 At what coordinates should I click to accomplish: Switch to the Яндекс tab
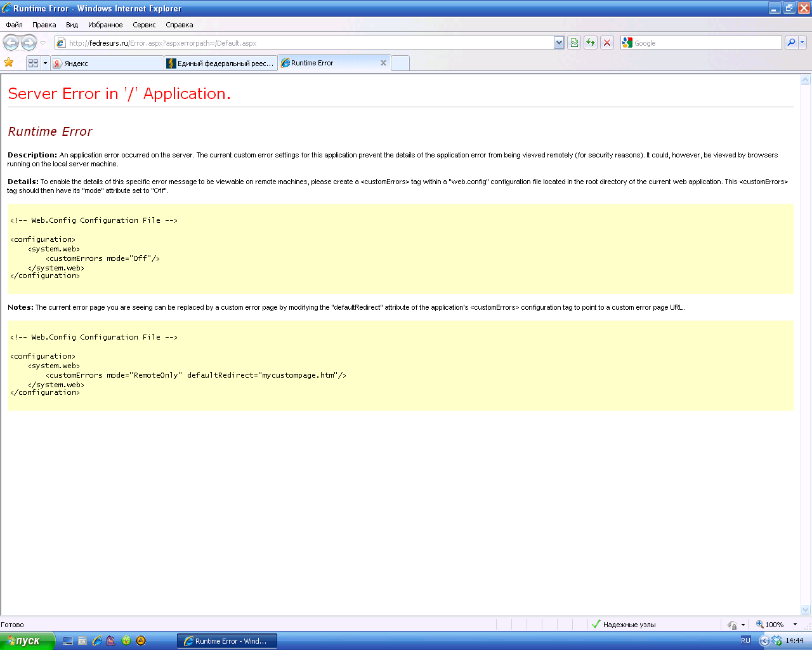[107, 63]
